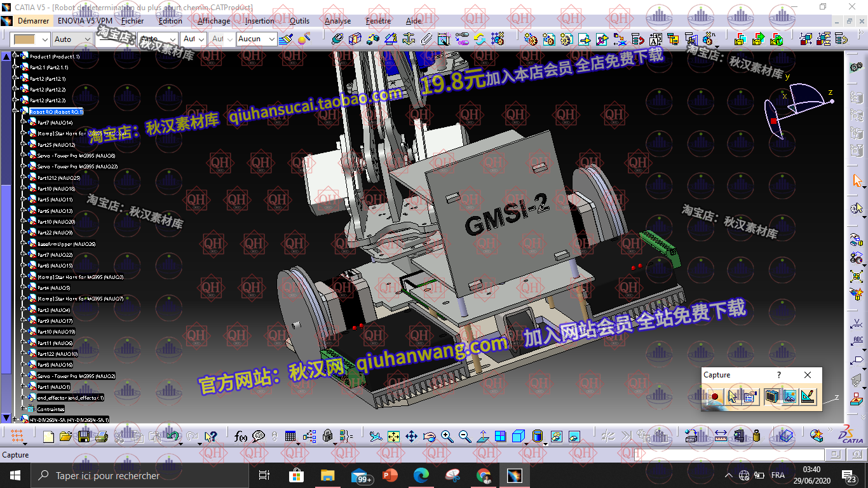This screenshot has height=488, width=868.
Task: Click the tan color swatch in graphic properties
Action: click(25, 39)
